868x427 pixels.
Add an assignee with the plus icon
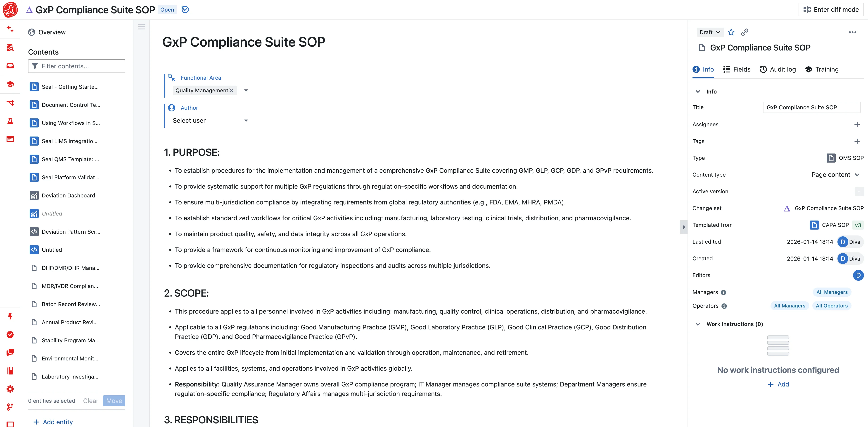(x=857, y=125)
